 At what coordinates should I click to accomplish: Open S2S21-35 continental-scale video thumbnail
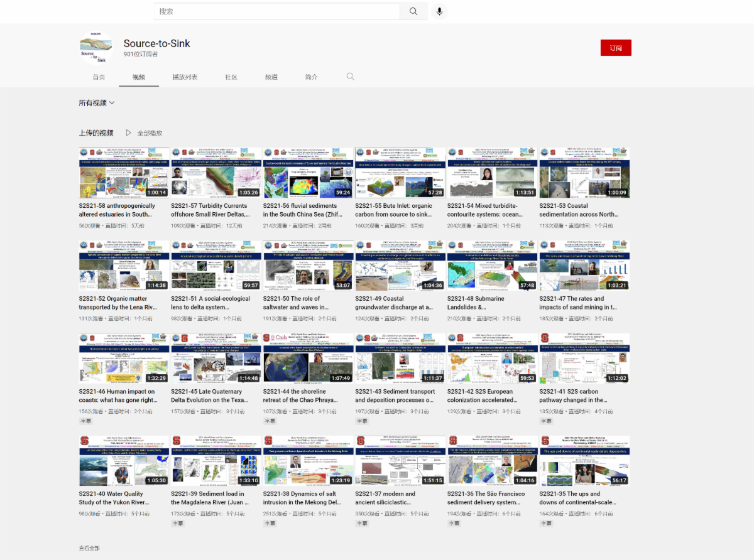[x=584, y=461]
